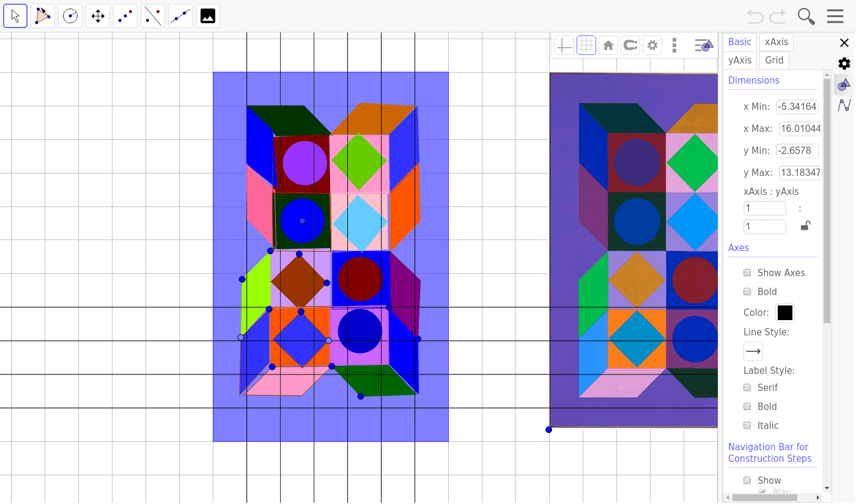Image resolution: width=856 pixels, height=504 pixels.
Task: Select the Reflect about point tool
Action: point(125,16)
